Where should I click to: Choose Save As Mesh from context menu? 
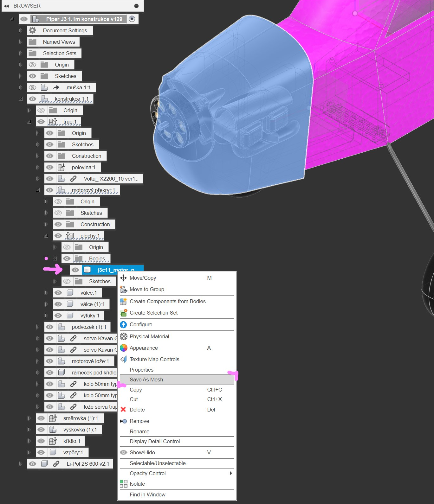146,380
